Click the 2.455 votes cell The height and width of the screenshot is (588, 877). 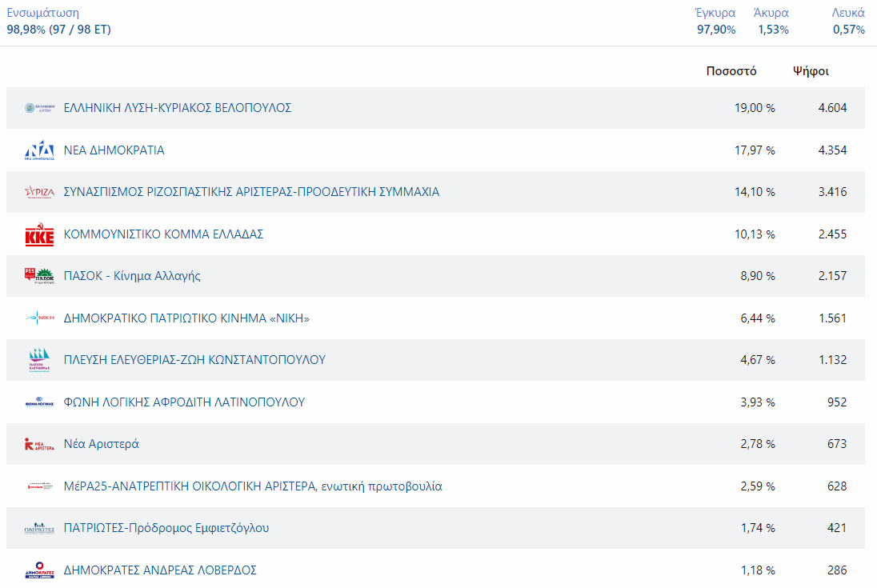pos(832,234)
